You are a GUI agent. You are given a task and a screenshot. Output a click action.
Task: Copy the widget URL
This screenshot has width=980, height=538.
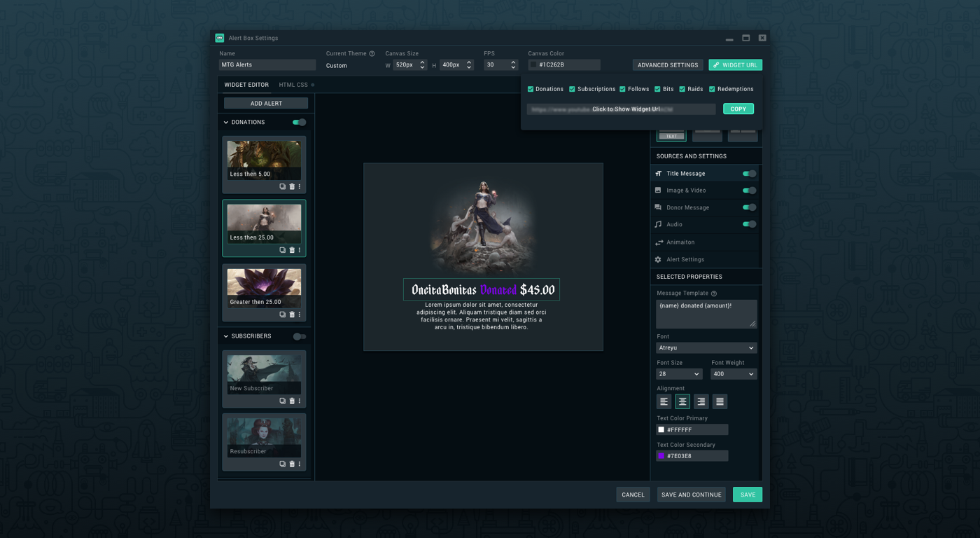738,109
